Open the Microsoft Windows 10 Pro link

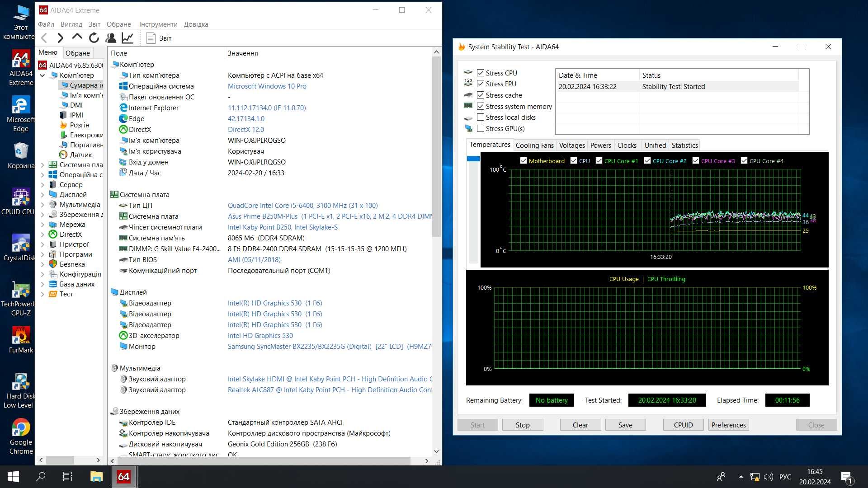[x=267, y=86]
